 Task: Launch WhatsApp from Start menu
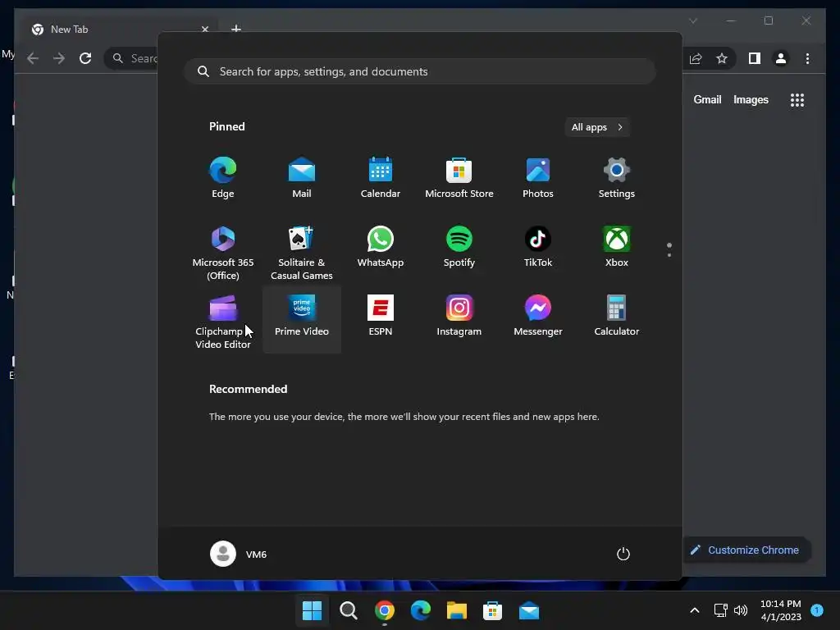[381, 247]
